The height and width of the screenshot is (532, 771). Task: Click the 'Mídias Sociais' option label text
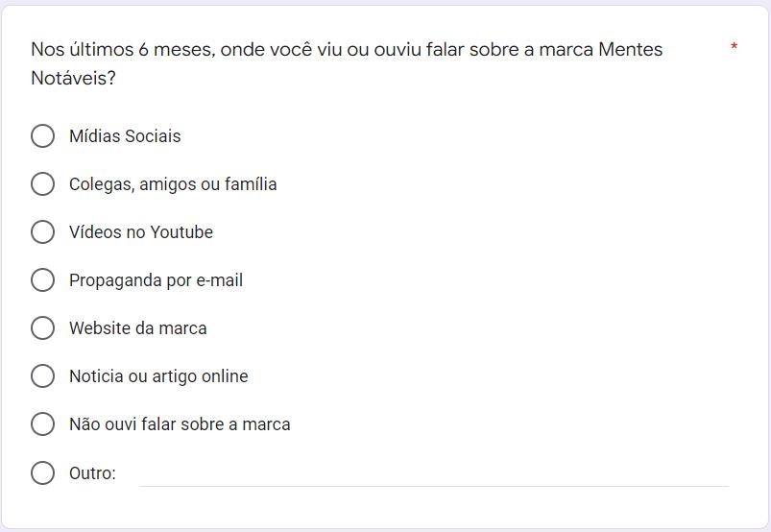point(125,136)
